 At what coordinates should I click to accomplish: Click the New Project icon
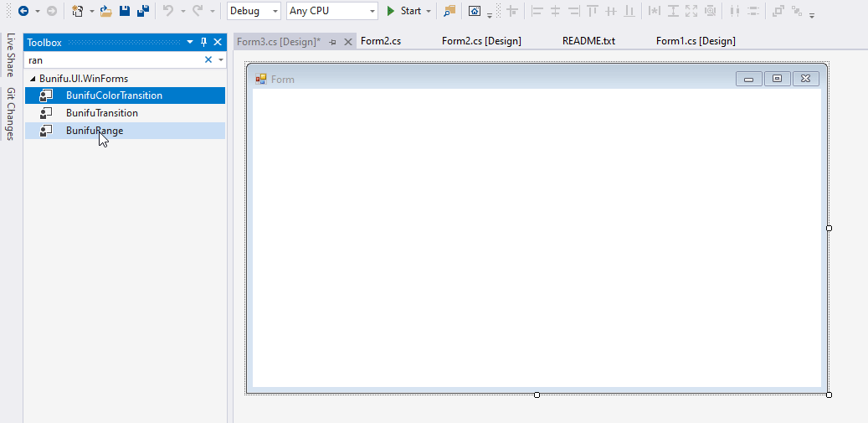pyautogui.click(x=78, y=11)
